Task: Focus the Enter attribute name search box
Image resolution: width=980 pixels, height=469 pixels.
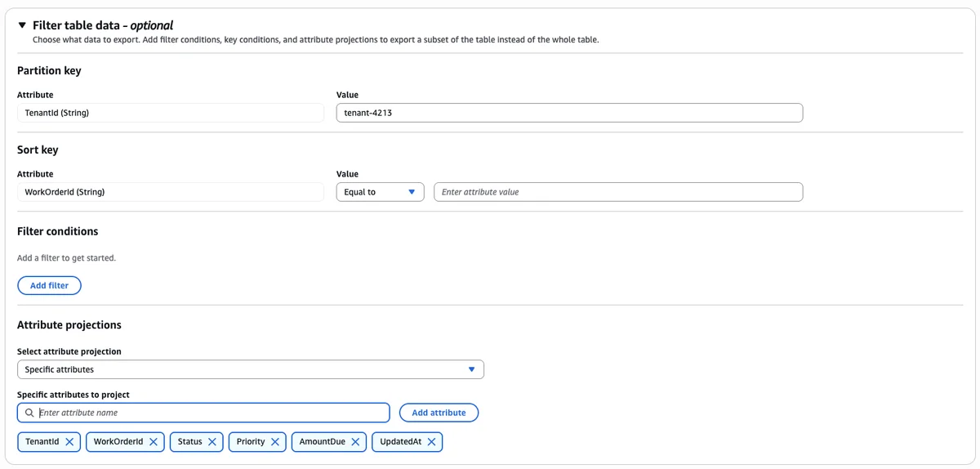Action: pyautogui.click(x=203, y=413)
